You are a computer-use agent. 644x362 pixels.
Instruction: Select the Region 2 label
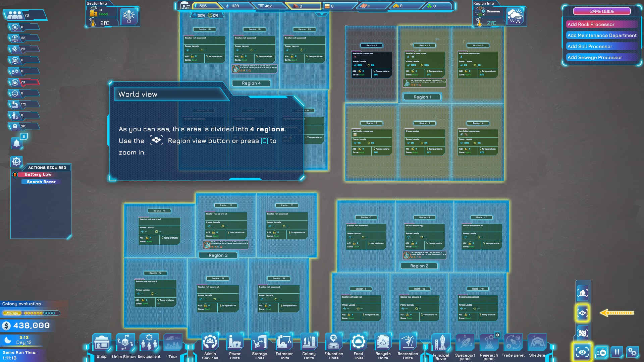[419, 266]
